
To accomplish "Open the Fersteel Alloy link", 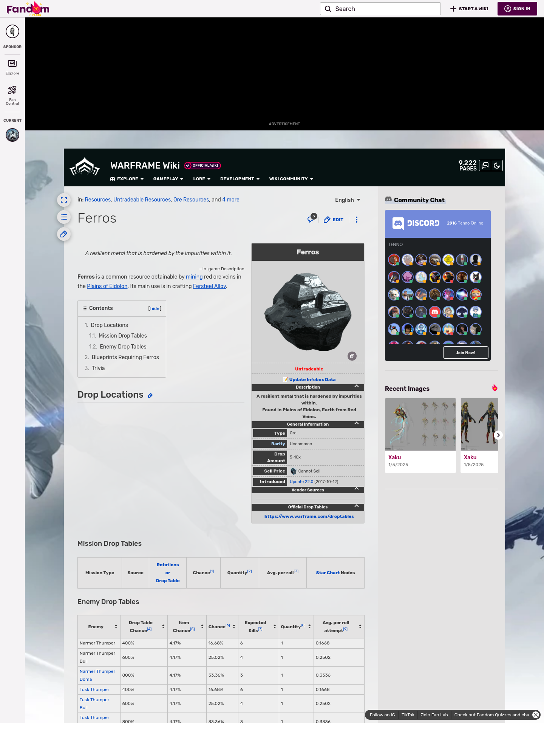I will [210, 286].
